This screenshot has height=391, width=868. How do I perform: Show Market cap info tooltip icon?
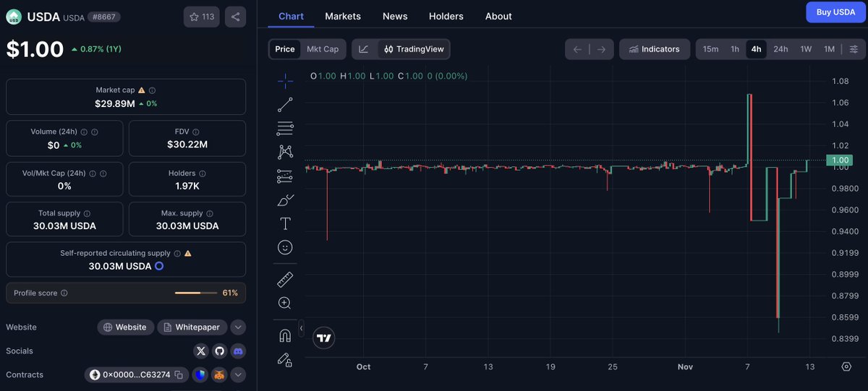click(x=152, y=90)
